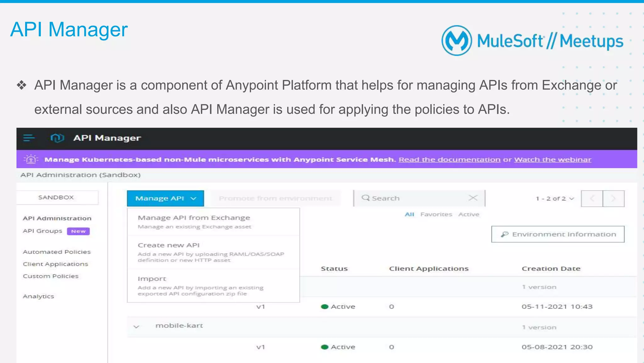The height and width of the screenshot is (363, 644).
Task: Click the New badge next to API Groups
Action: coord(78,231)
